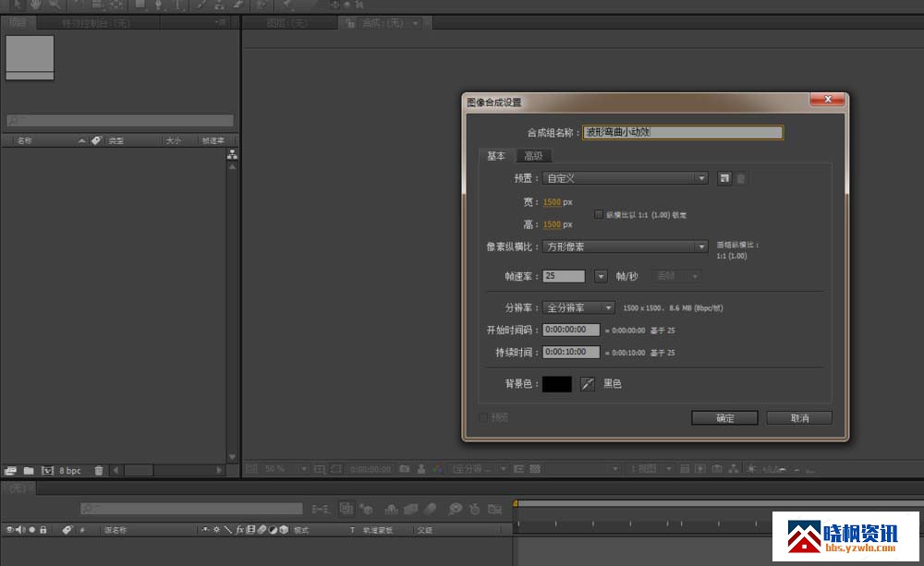The height and width of the screenshot is (566, 924).
Task: Create a new composition from Project panel
Action: click(47, 471)
